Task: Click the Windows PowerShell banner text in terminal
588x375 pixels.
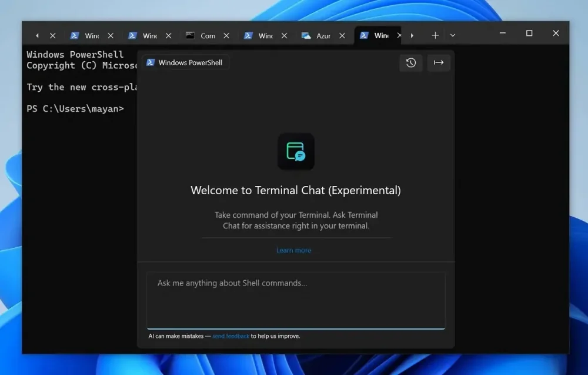Action: click(x=75, y=54)
